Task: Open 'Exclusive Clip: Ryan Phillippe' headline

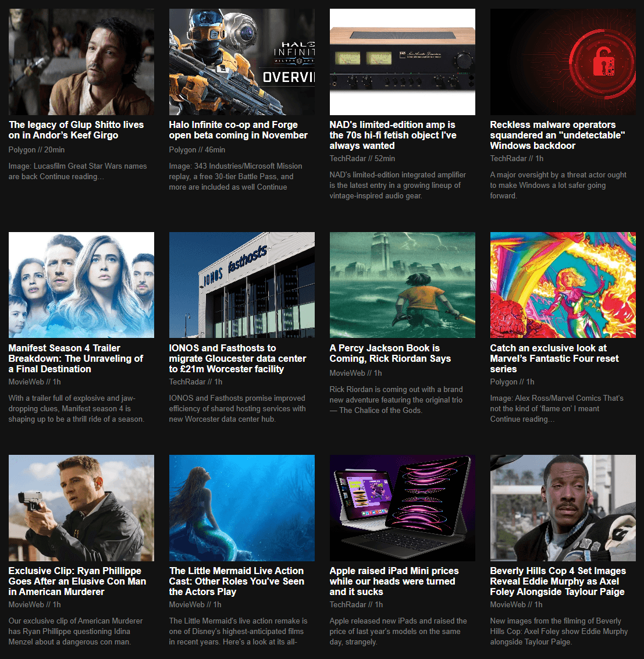Action: pos(77,581)
